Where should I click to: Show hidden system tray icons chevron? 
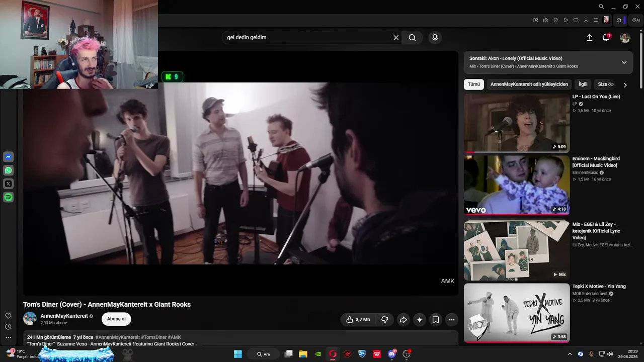pyautogui.click(x=570, y=354)
